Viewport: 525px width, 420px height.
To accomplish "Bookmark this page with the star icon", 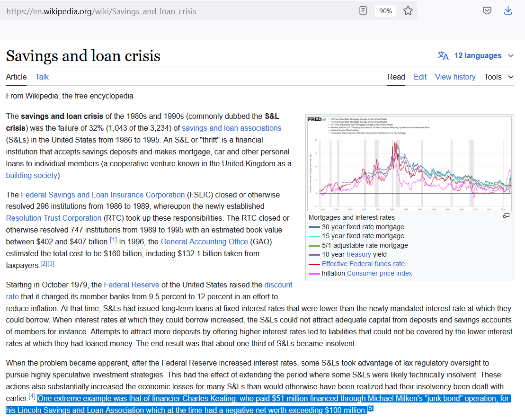I will 408,11.
